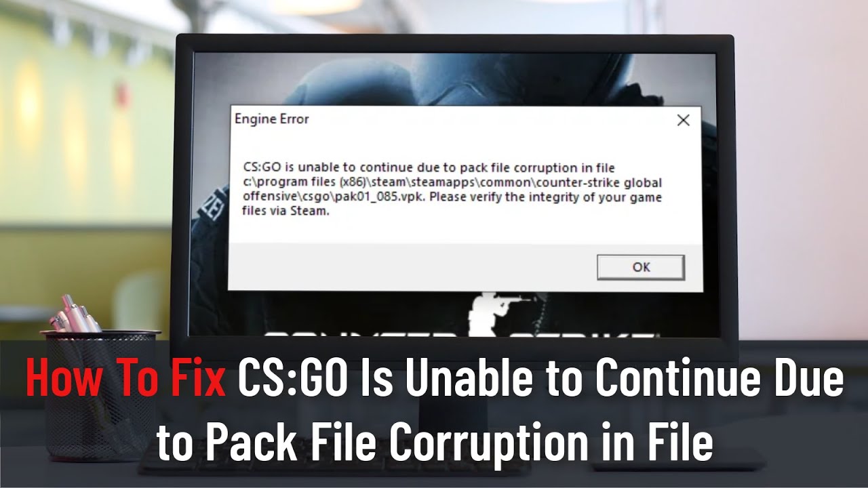Click the 'to Pack File Corruption in File' caption
This screenshot has height=488, width=868.
435,443
